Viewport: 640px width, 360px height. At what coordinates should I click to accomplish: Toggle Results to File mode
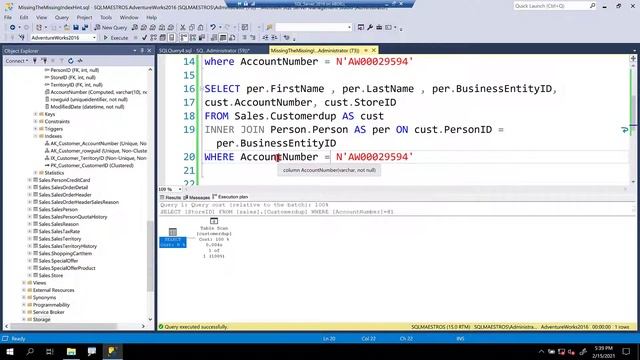click(232, 38)
